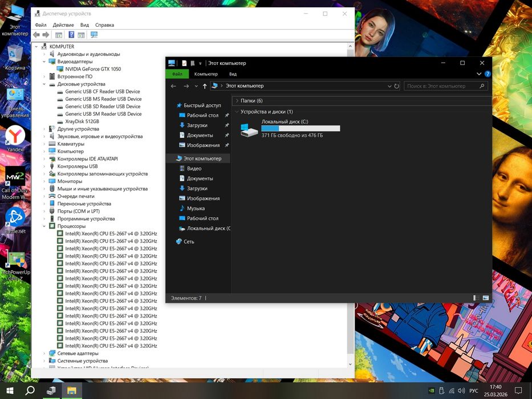This screenshot has width=532, height=399.
Task: Open address bar history dropdown
Action: click(x=389, y=86)
